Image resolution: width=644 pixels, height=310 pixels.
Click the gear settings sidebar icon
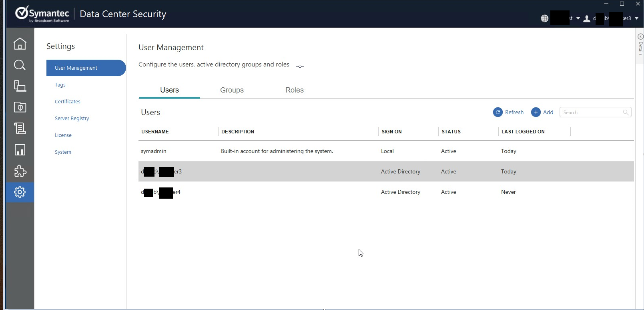(x=20, y=192)
